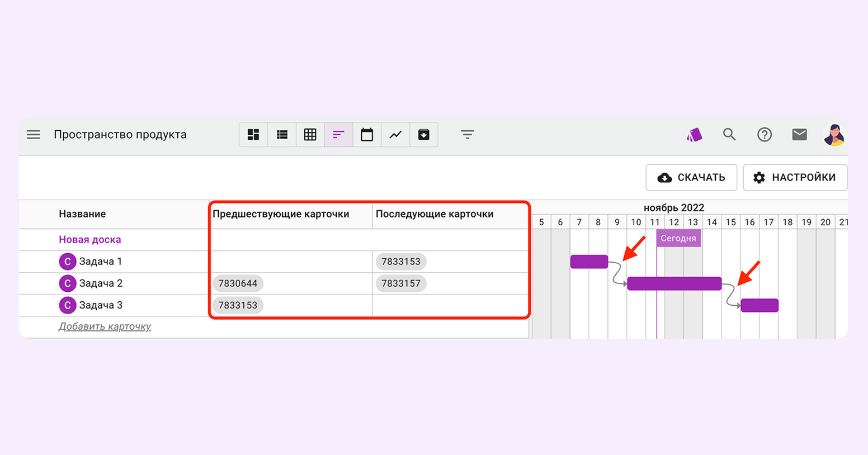The image size is (868, 455).
Task: Click chip 7833153 in Задача 3 row
Action: (x=238, y=305)
